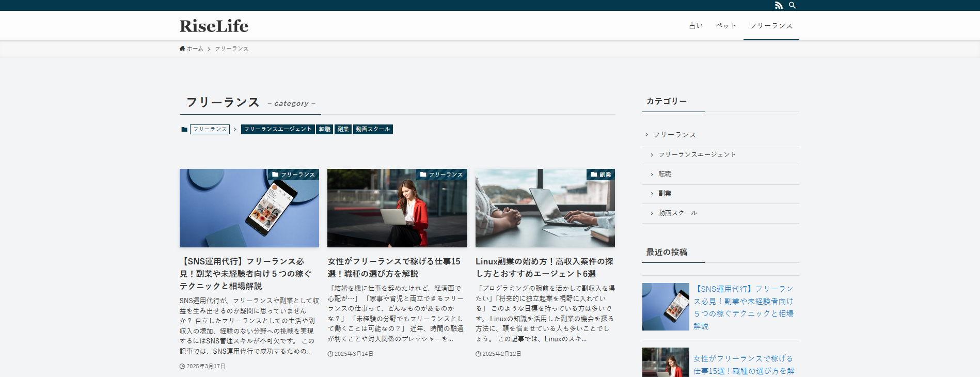
Task: Click フリーランス badge on women article image
Action: coord(441,175)
